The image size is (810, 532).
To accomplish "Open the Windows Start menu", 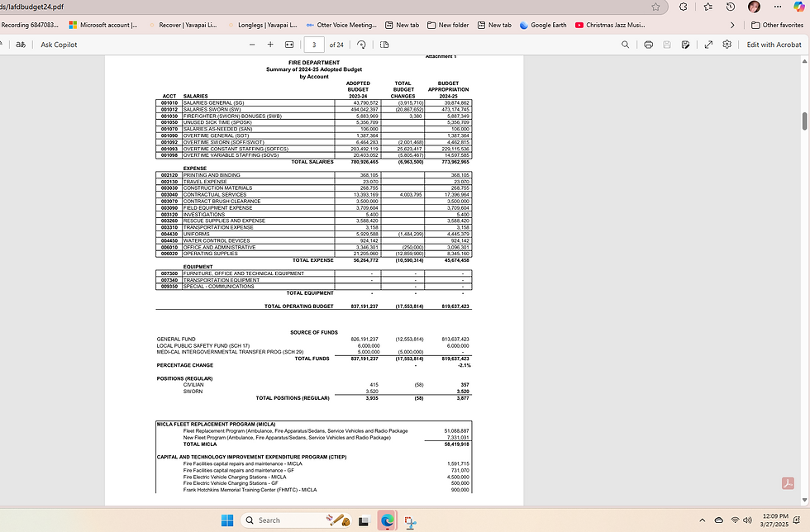I will click(x=227, y=520).
